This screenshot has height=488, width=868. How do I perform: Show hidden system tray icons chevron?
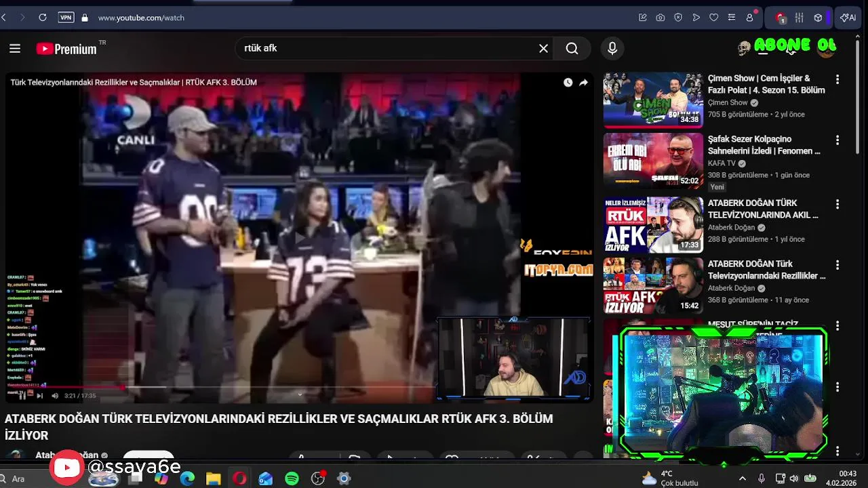click(742, 479)
